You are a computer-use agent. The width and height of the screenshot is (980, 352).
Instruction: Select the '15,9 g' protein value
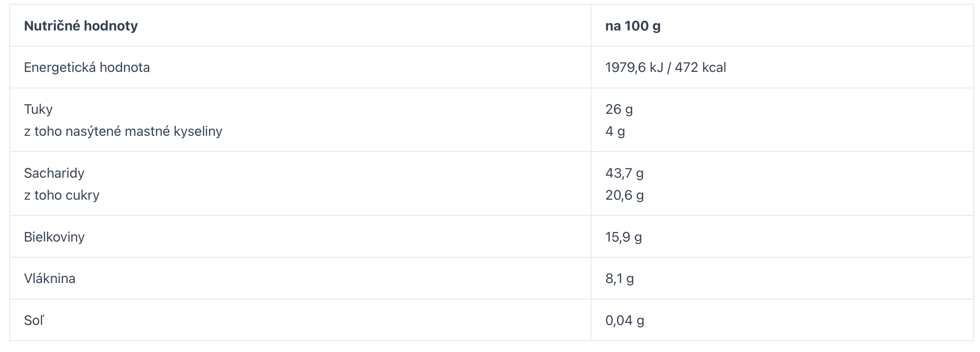coord(624,236)
